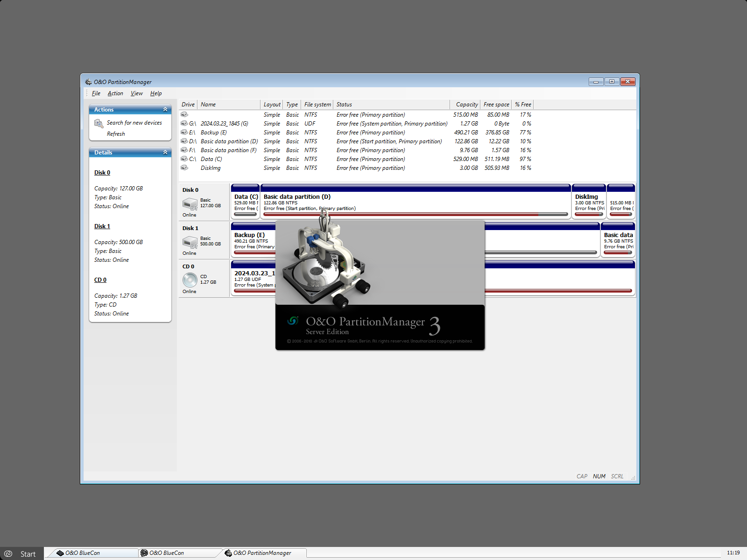Viewport: 747px width, 560px height.
Task: Click the Disk 0 hard drive icon
Action: (190, 204)
